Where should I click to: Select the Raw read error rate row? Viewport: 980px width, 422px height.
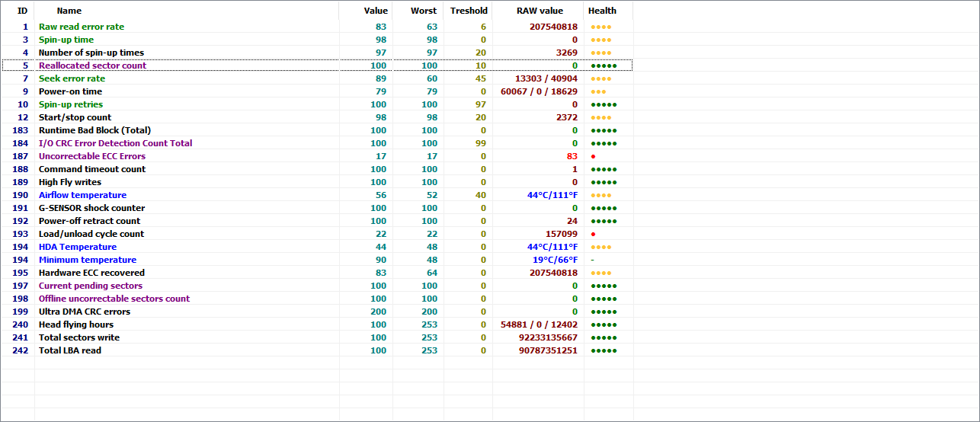317,27
